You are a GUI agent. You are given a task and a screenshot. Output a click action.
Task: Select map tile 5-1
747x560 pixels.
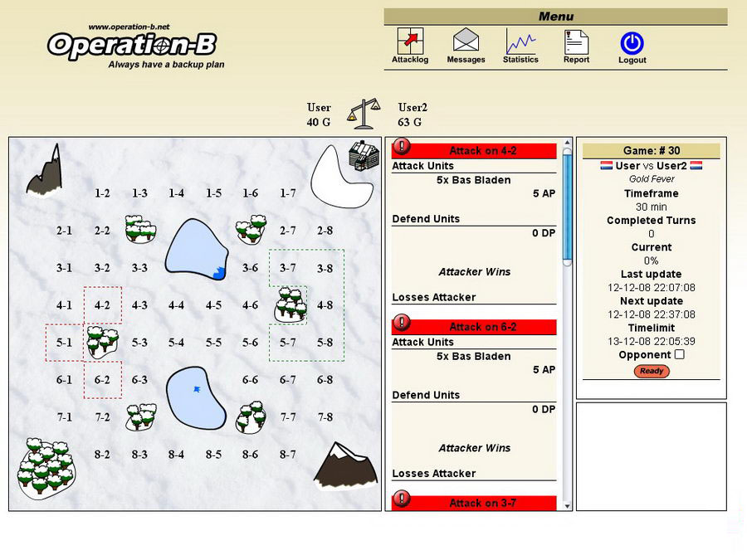click(64, 343)
